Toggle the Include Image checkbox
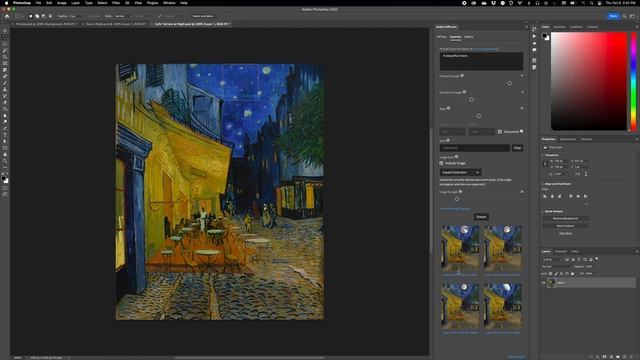 [441, 163]
